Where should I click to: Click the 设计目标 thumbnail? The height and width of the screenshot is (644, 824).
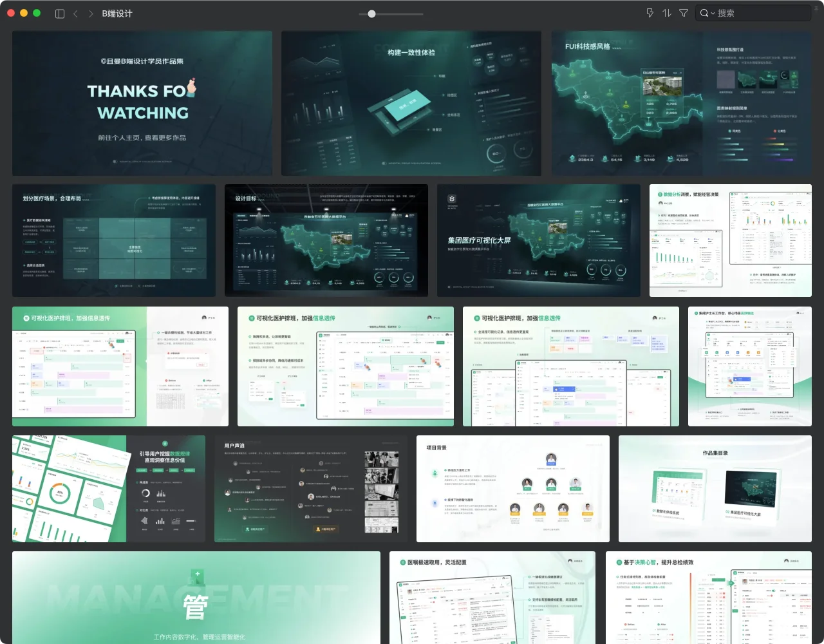pyautogui.click(x=326, y=240)
